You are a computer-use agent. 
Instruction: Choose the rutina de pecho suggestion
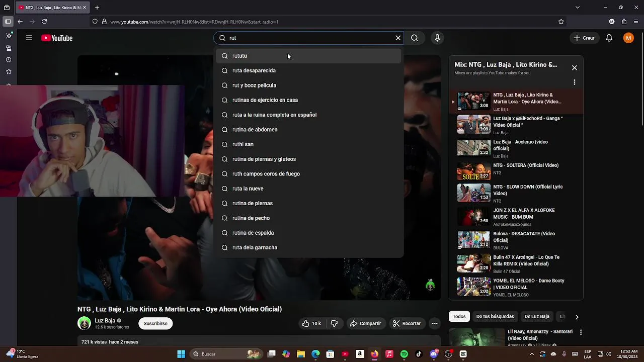(x=308, y=218)
